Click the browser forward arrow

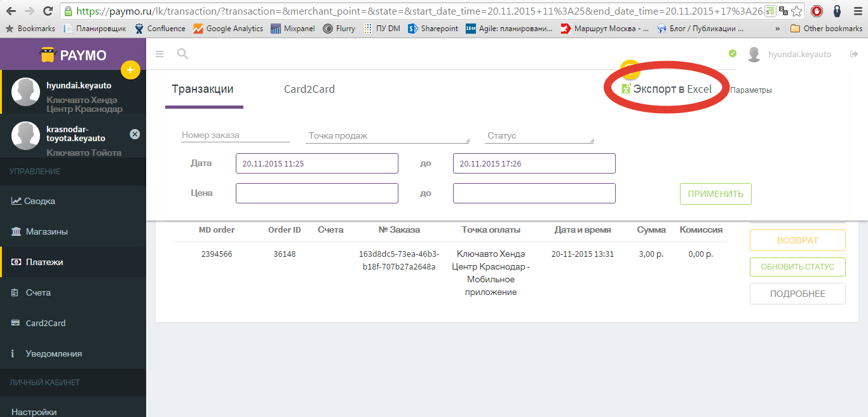point(29,11)
